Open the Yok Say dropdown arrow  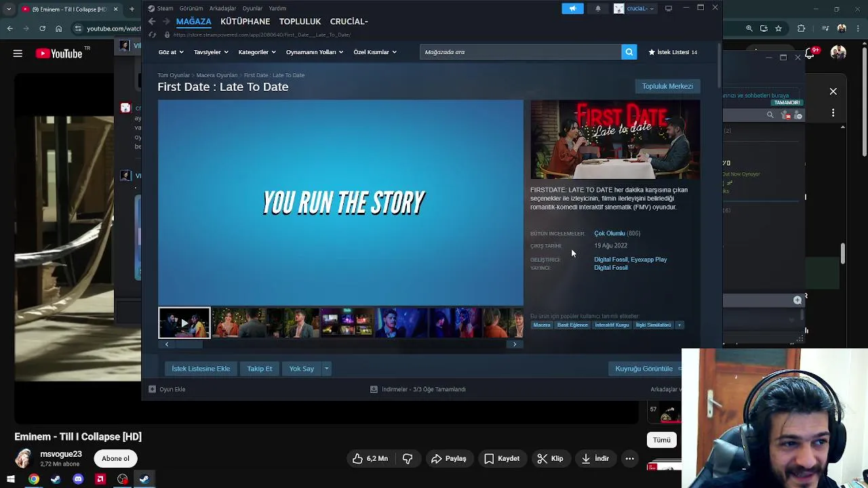coord(326,369)
